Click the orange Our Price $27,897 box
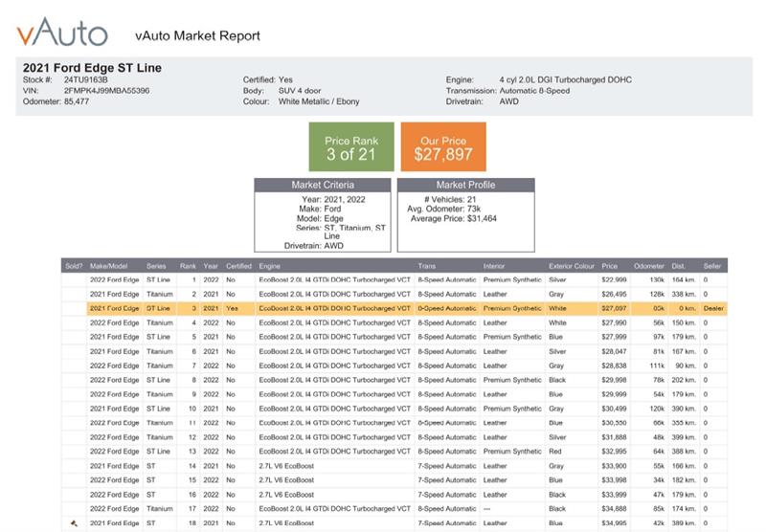The width and height of the screenshot is (766, 532). tap(443, 147)
